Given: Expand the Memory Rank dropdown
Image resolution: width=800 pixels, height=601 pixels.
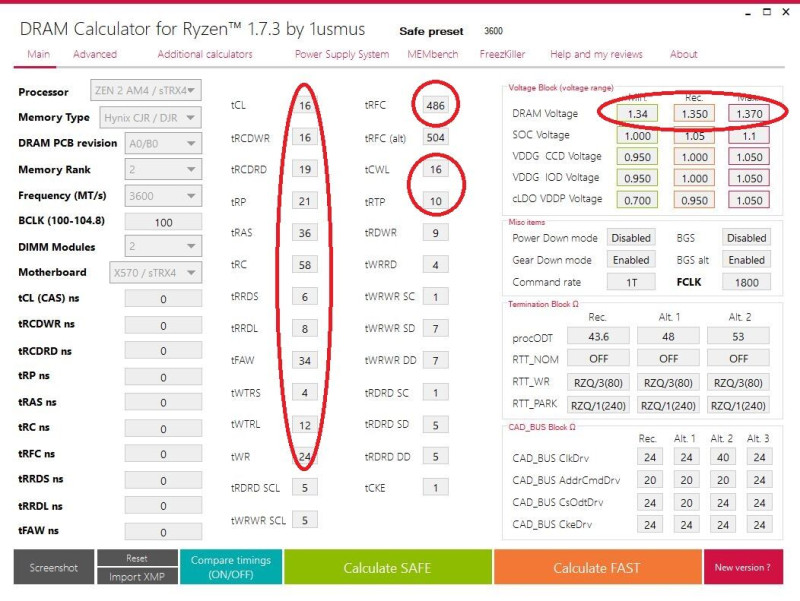Looking at the screenshot, I should coord(163,169).
